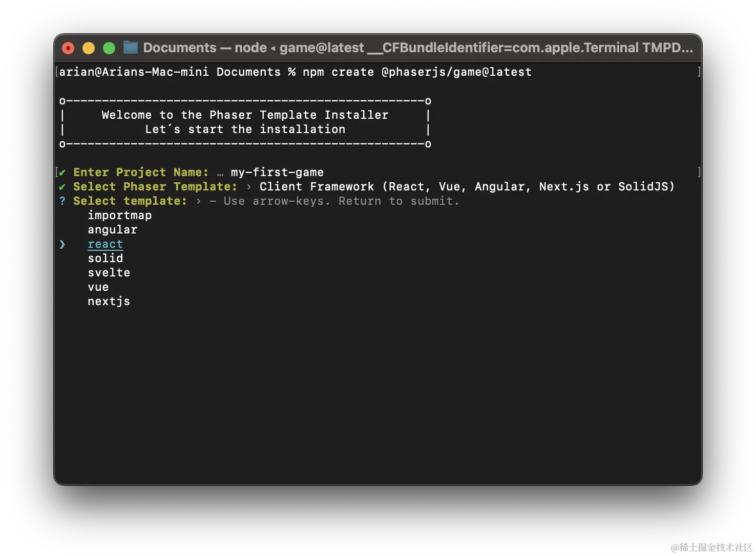This screenshot has height=556, width=756.
Task: Select the angular template option
Action: 112,230
